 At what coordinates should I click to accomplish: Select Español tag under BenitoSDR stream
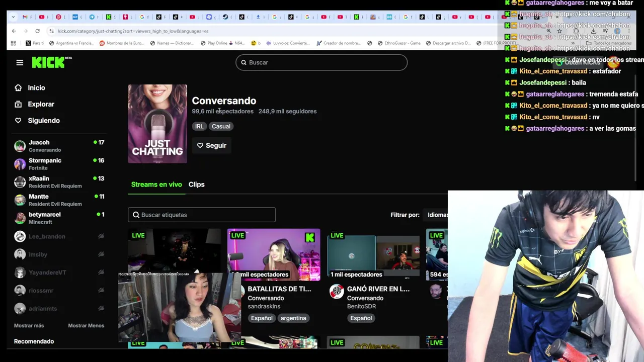coord(361,318)
